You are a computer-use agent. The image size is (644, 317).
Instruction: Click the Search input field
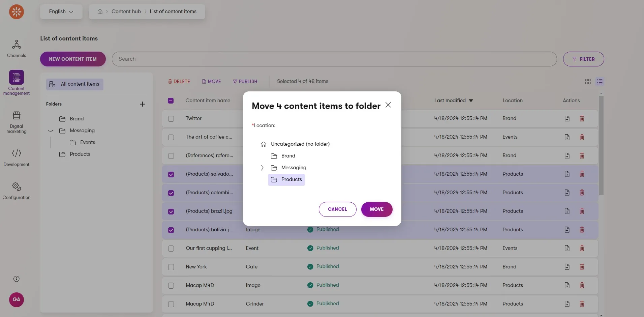(334, 59)
